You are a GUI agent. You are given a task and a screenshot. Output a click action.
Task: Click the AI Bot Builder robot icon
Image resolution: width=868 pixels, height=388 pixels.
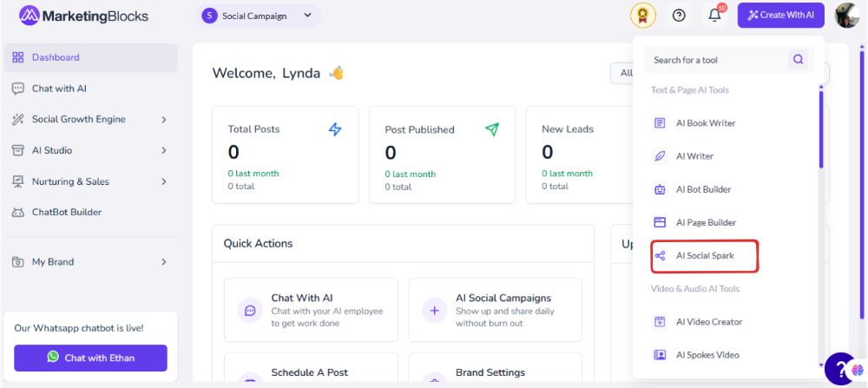click(x=660, y=189)
